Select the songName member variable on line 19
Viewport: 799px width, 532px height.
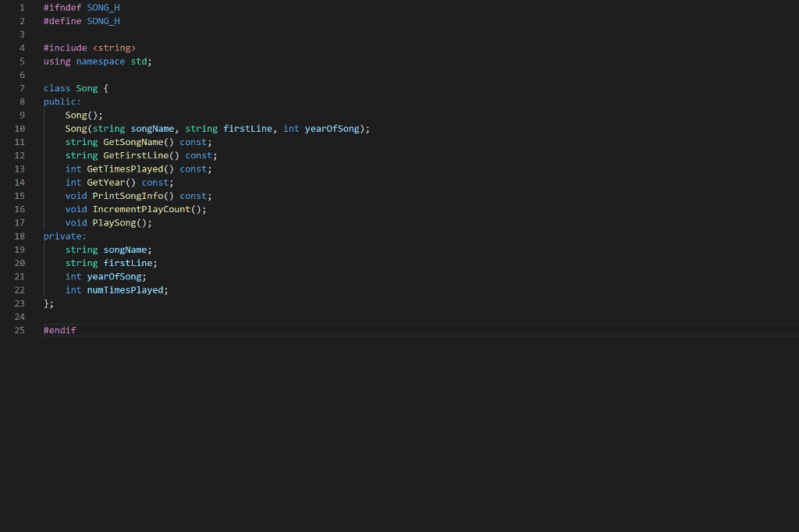coord(125,249)
